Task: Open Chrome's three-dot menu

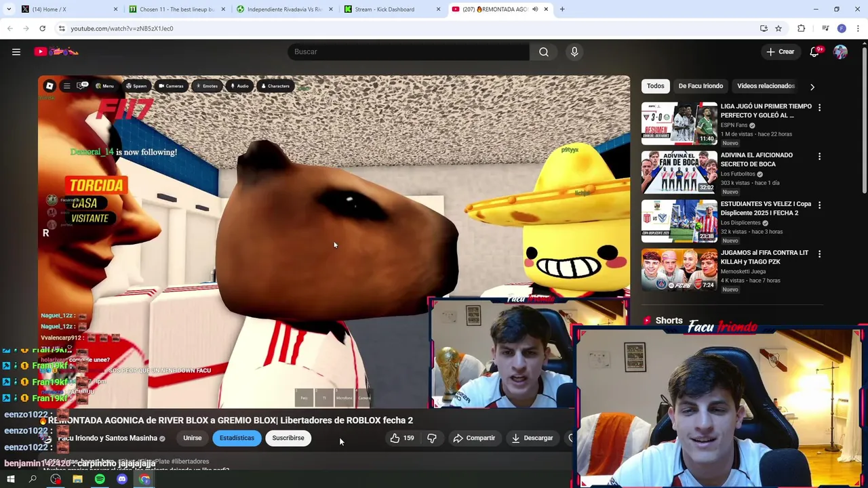Action: click(858, 28)
